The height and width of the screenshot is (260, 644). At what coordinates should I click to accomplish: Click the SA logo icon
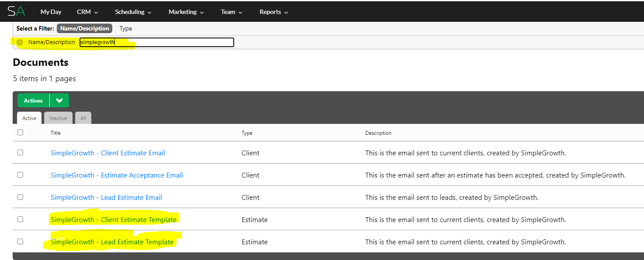point(16,11)
